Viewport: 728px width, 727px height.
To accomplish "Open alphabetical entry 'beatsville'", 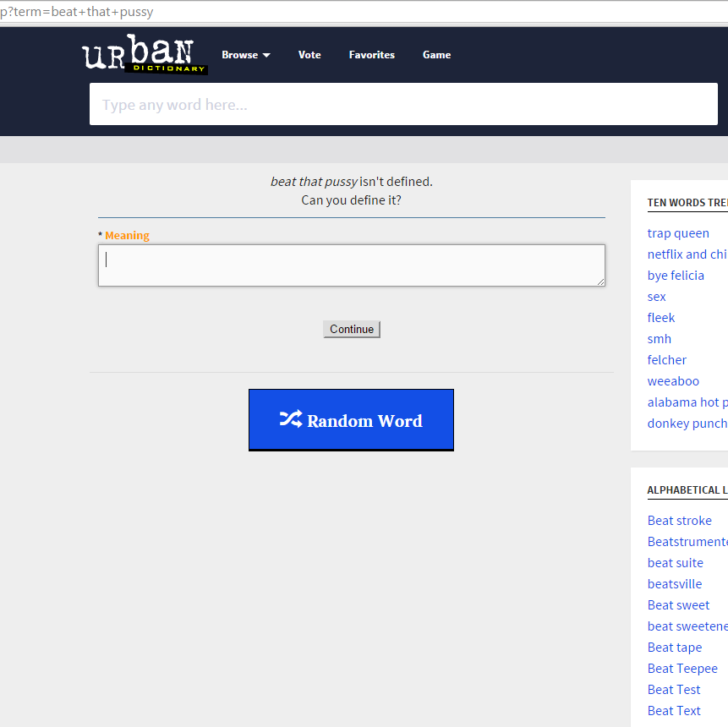I will [675, 584].
